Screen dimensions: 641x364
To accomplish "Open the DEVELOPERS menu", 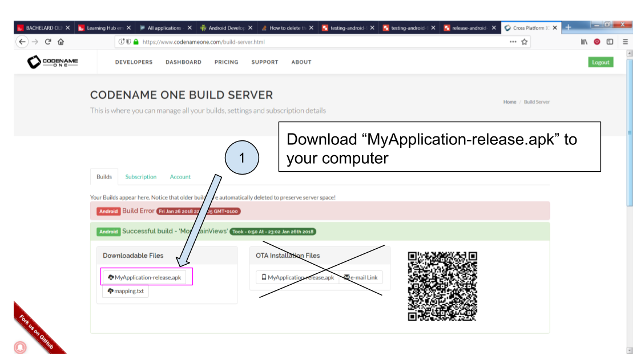I will [134, 62].
